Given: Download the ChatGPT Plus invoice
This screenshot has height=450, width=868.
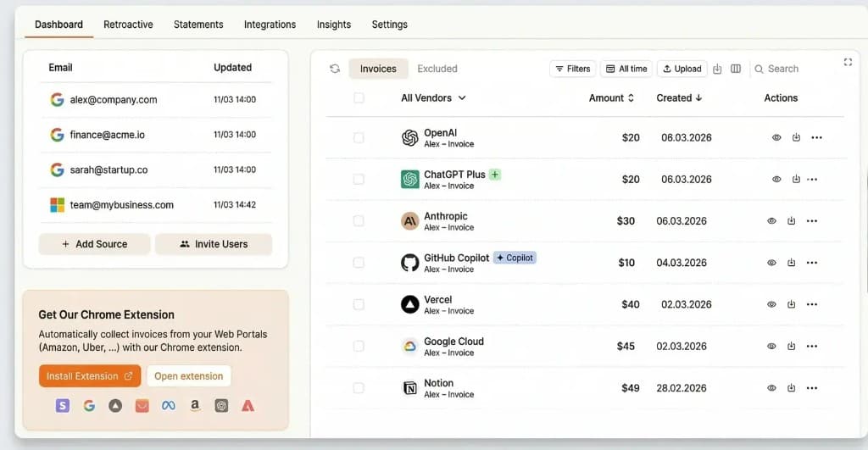Looking at the screenshot, I should (796, 179).
